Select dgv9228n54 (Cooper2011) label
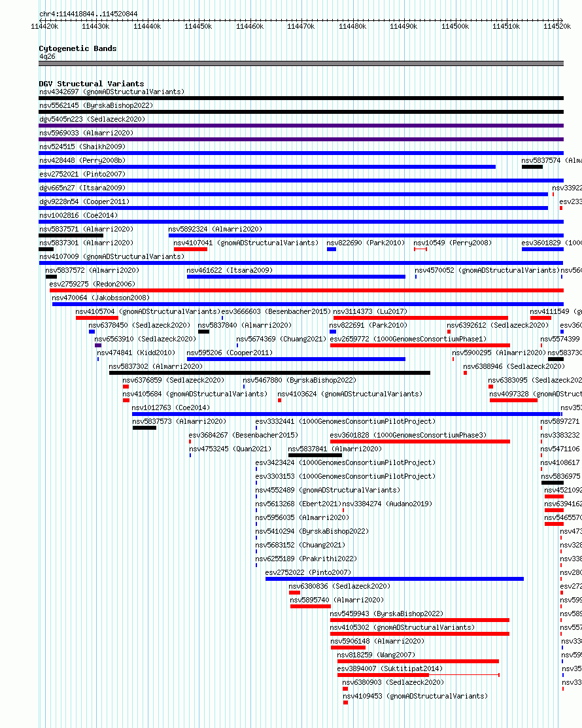Screen dimensions: 582x728 (84, 202)
